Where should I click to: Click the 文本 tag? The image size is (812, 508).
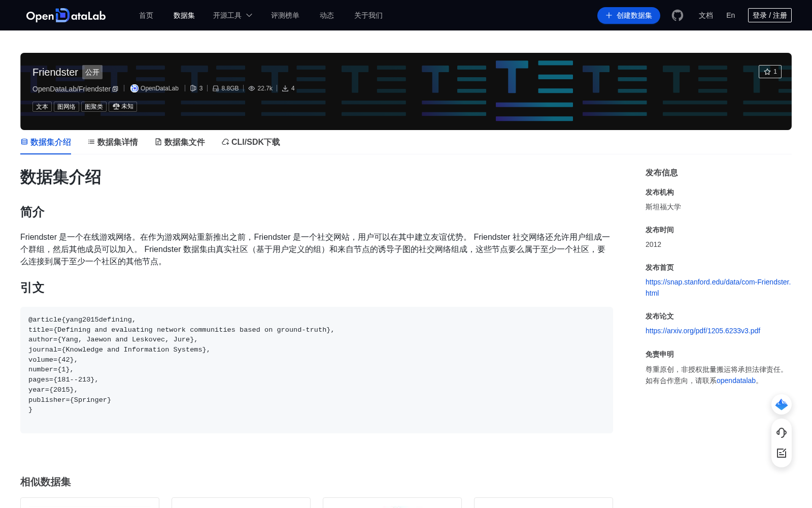(42, 107)
